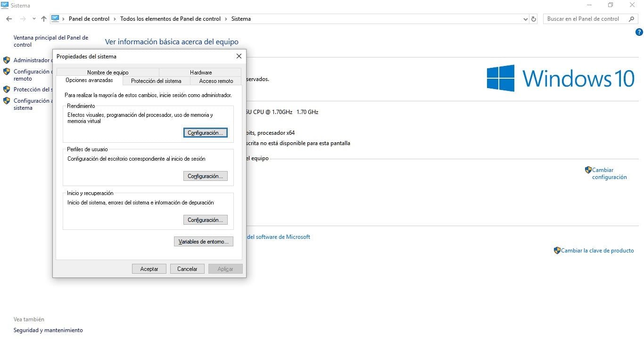
Task: Switch to Nombre de equipo tab
Action: (x=107, y=73)
